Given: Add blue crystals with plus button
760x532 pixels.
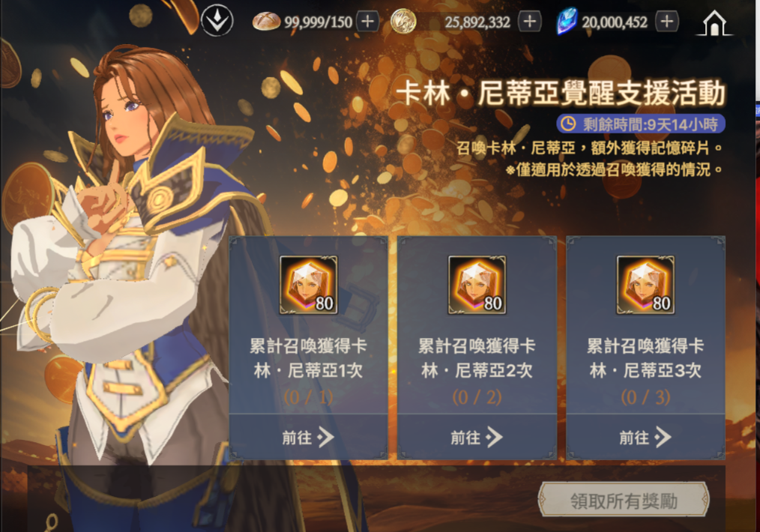Looking at the screenshot, I should point(667,21).
